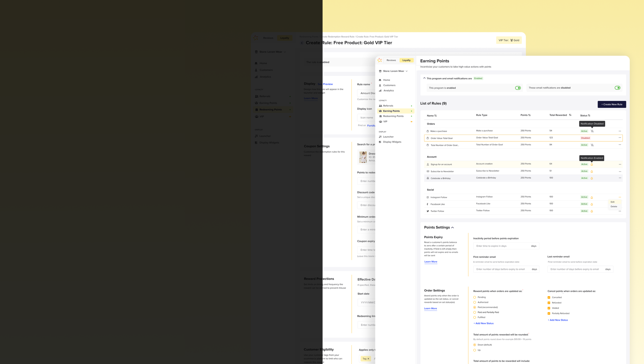Viewport: 644px width, 364px height.
Task: Collapse program and email notifications panel
Action: click(424, 78)
